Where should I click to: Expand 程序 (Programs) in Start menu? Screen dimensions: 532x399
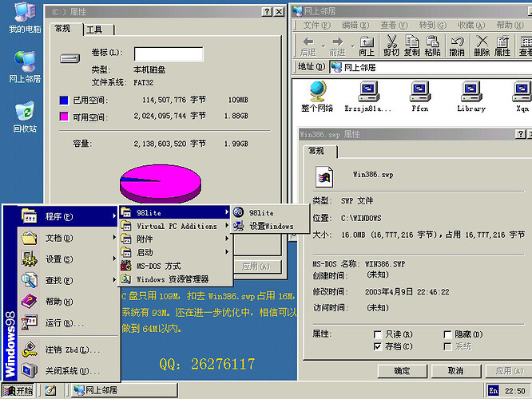pyautogui.click(x=67, y=216)
